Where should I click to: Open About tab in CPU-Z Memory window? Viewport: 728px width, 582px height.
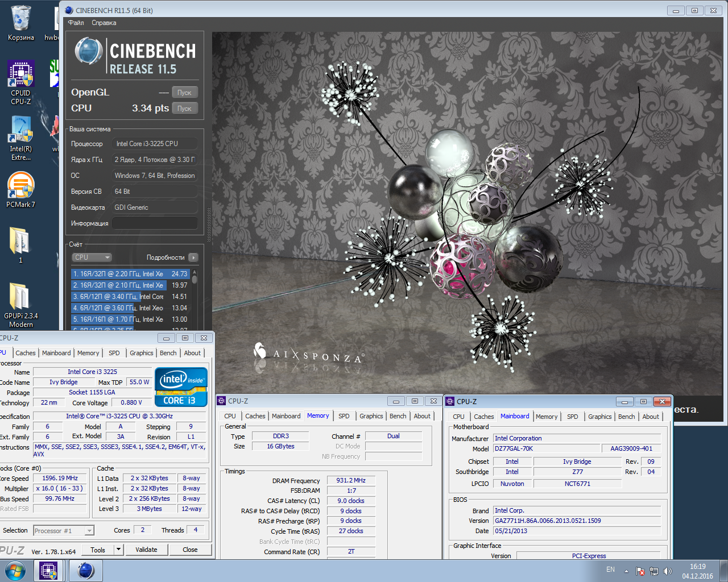point(422,416)
